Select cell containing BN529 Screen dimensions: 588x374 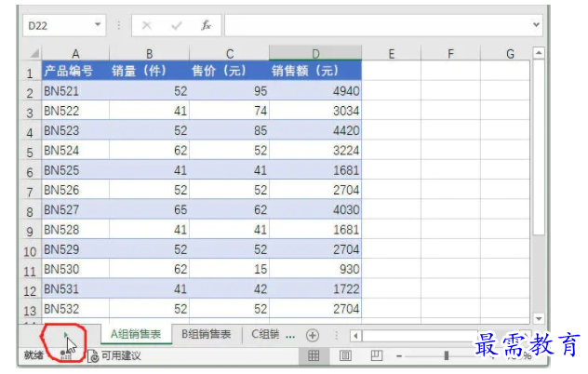point(75,249)
